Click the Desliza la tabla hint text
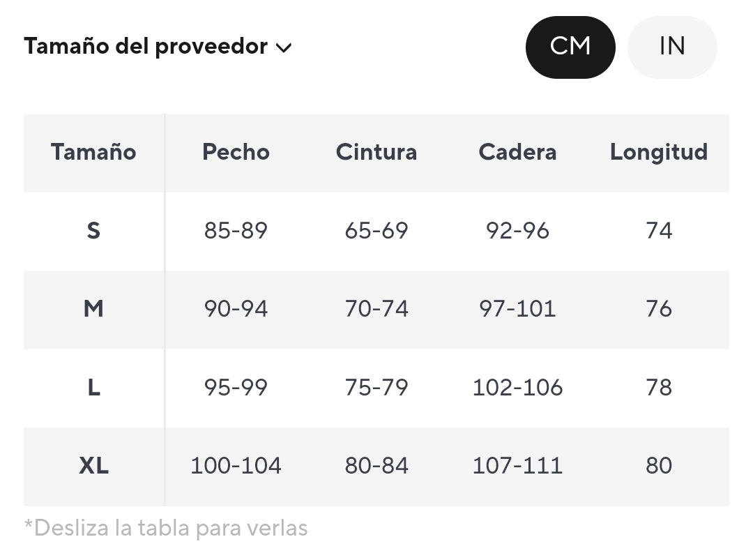Image resolution: width=753 pixels, height=560 pixels. pyautogui.click(x=166, y=528)
